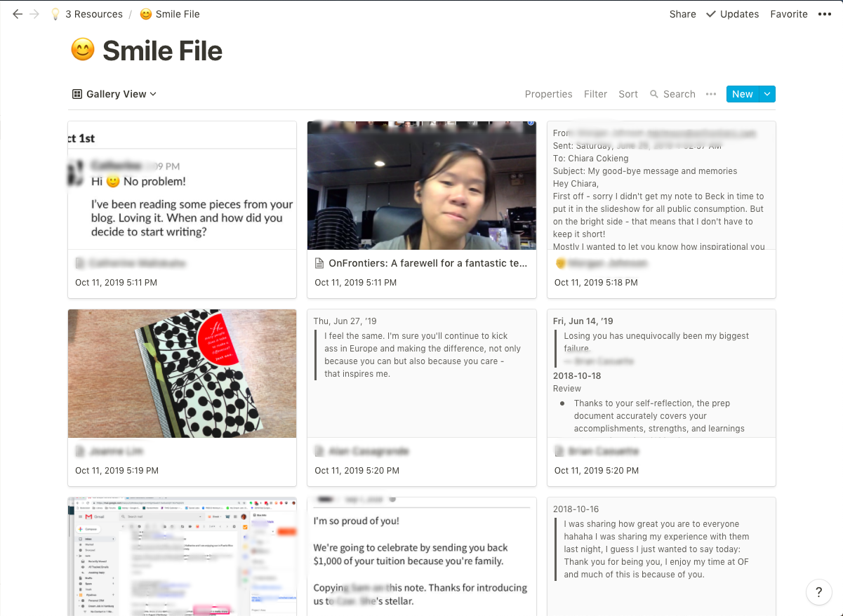Click the help question mark button
The image size is (843, 616).
818,592
